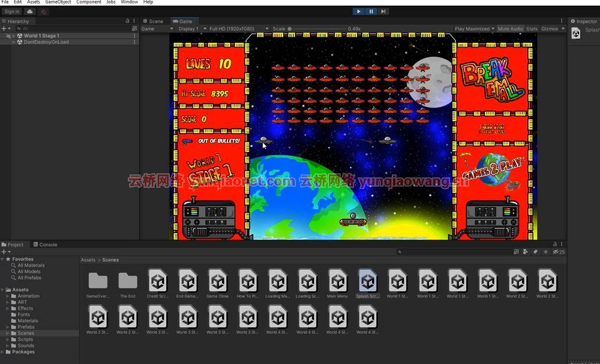Open DontDestroyOnLoad scene options menu
The image size is (600, 364).
pyautogui.click(x=134, y=42)
